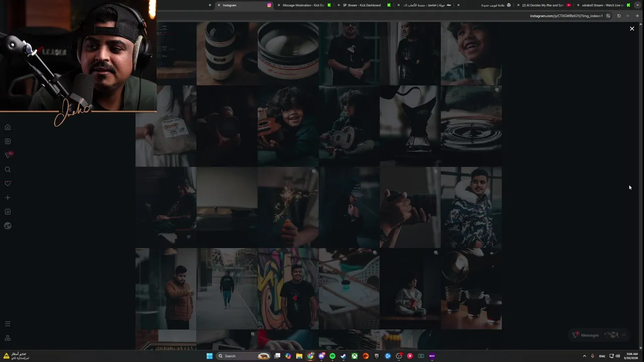Viewport: 644px width, 362px height.
Task: Toggle microphone icon in system tray
Action: (x=593, y=356)
